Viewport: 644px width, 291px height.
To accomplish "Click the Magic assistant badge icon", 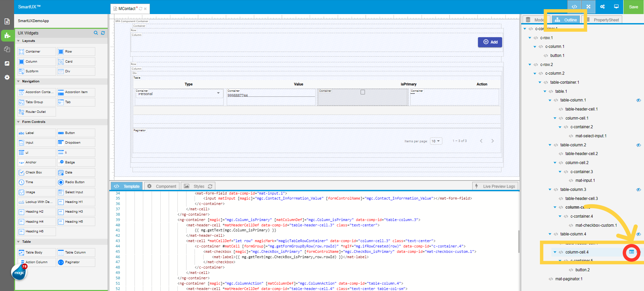I will pyautogui.click(x=19, y=272).
